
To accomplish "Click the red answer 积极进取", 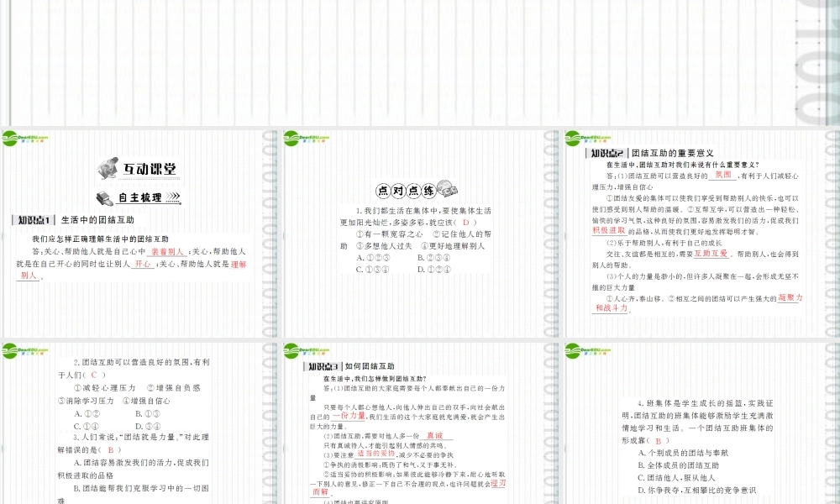I will [609, 230].
